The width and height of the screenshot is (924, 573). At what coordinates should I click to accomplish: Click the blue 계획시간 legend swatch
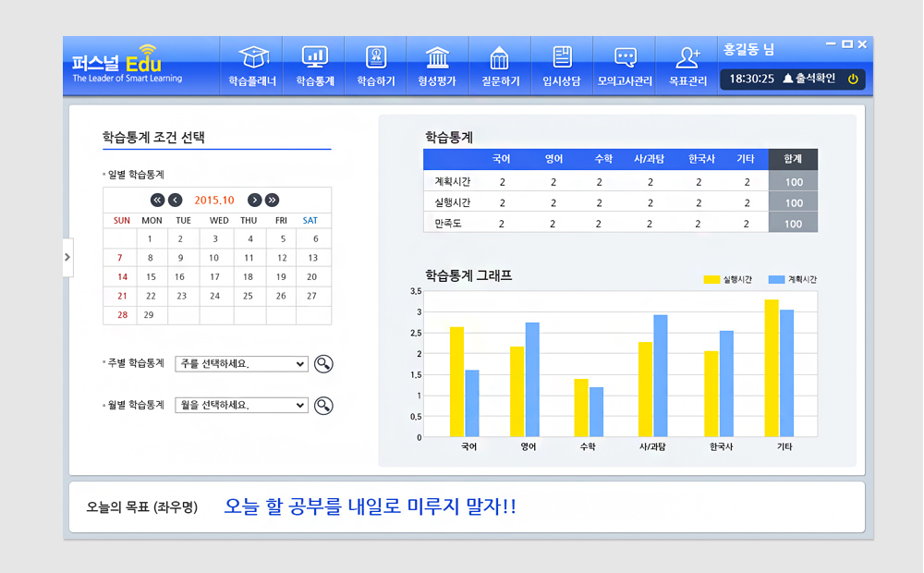[776, 279]
